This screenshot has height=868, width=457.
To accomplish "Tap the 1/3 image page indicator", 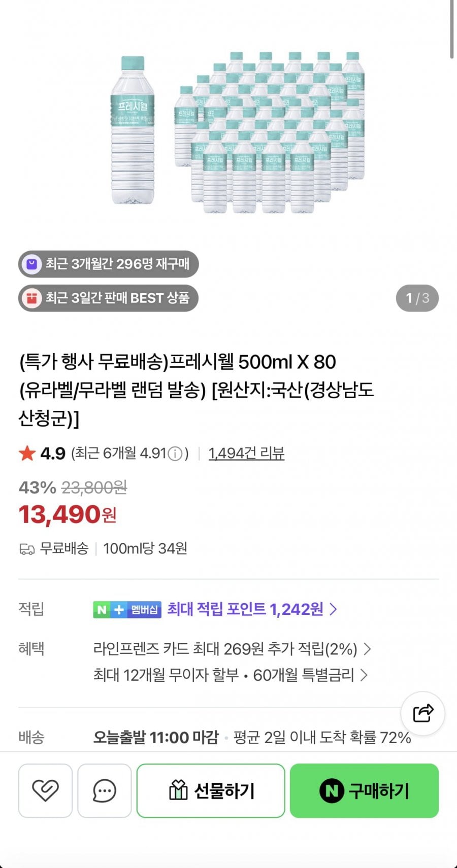I will 417,298.
